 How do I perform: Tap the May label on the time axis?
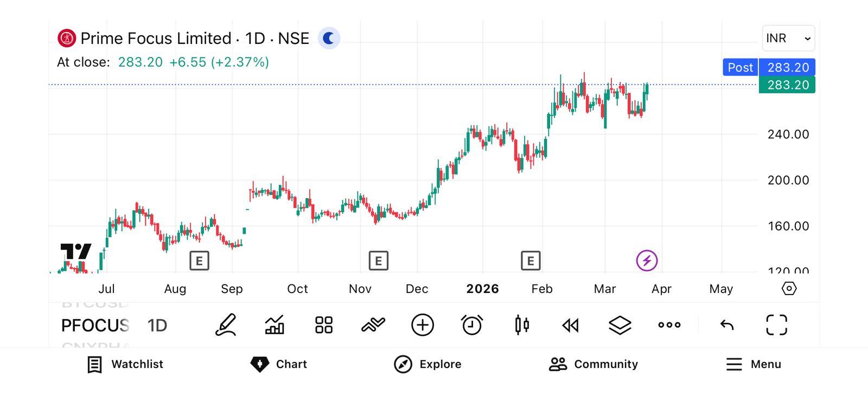(721, 289)
